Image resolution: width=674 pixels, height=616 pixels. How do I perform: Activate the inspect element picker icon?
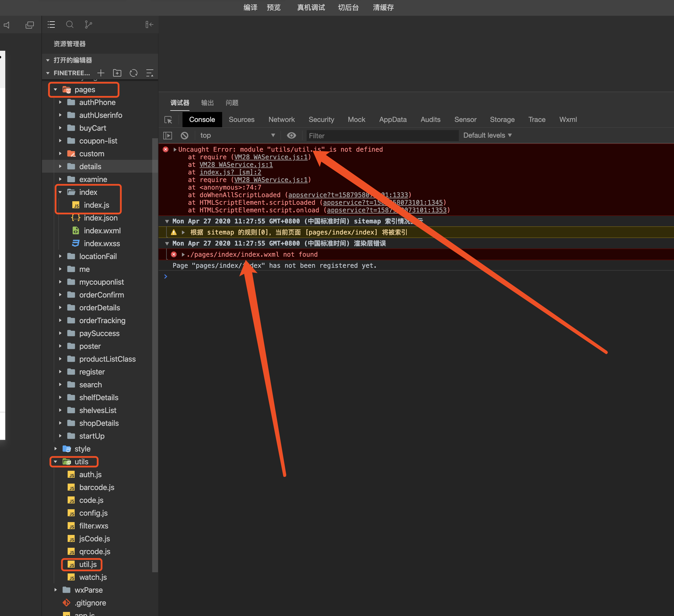(x=168, y=120)
